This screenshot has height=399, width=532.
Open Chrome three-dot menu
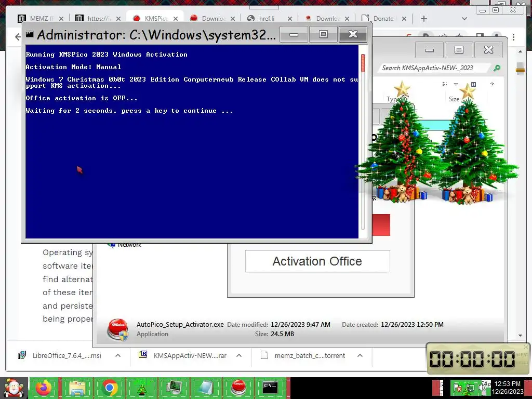[513, 37]
